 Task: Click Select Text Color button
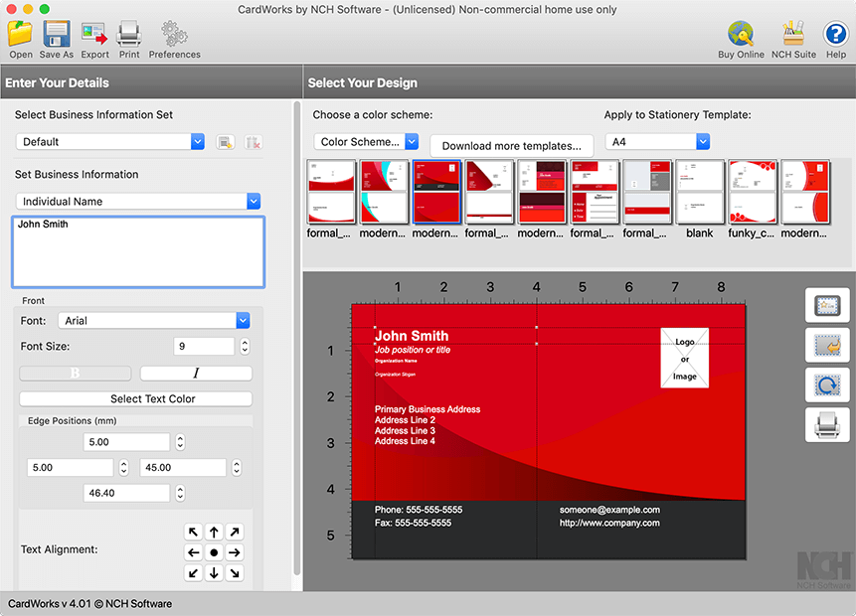[x=136, y=398]
